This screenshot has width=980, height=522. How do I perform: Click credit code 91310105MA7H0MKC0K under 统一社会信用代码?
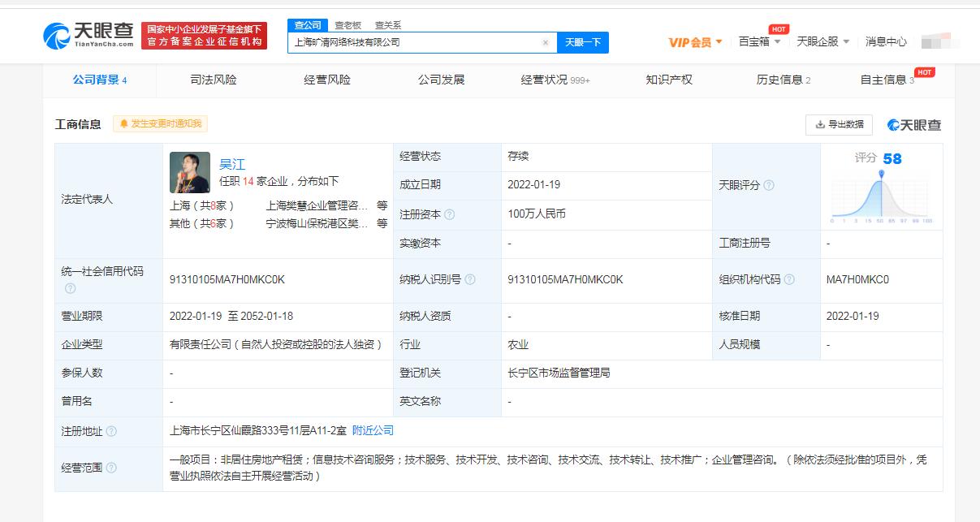pyautogui.click(x=227, y=279)
